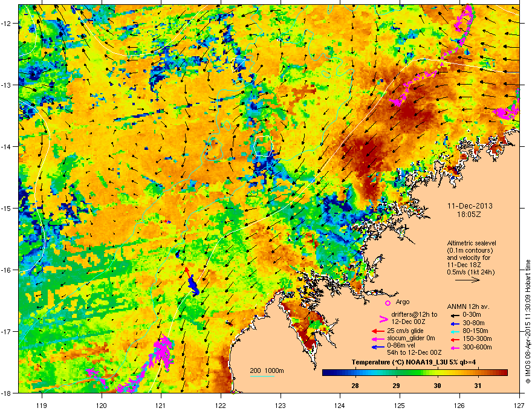Image resolution: width=532 pixels, height=411 pixels.
Task: Click the latitude axis label '-12'
Action: click(7, 24)
